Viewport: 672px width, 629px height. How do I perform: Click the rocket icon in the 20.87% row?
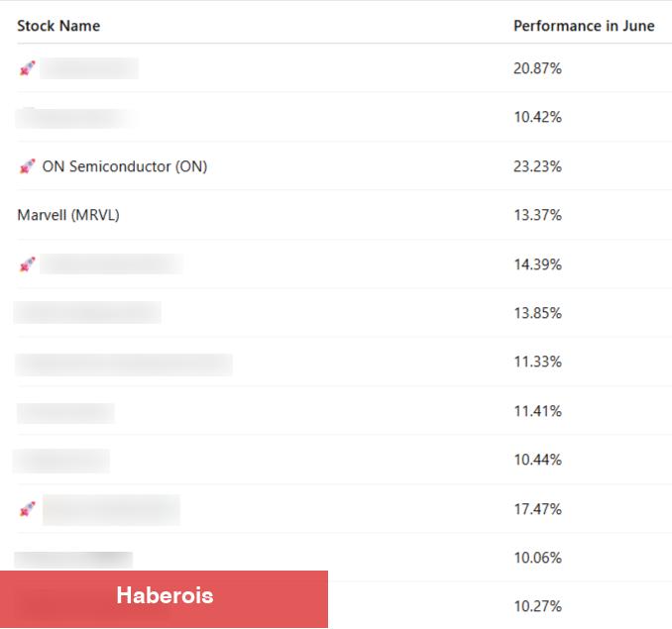[27, 68]
